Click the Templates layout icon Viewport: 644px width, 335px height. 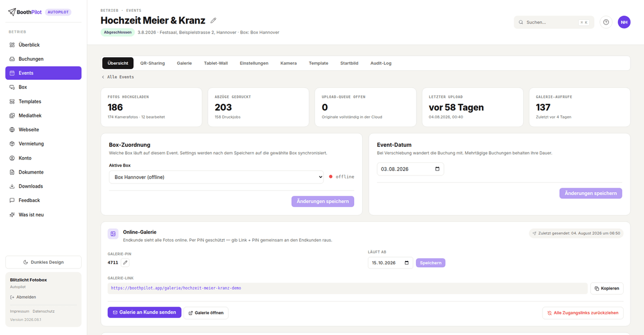(12, 101)
